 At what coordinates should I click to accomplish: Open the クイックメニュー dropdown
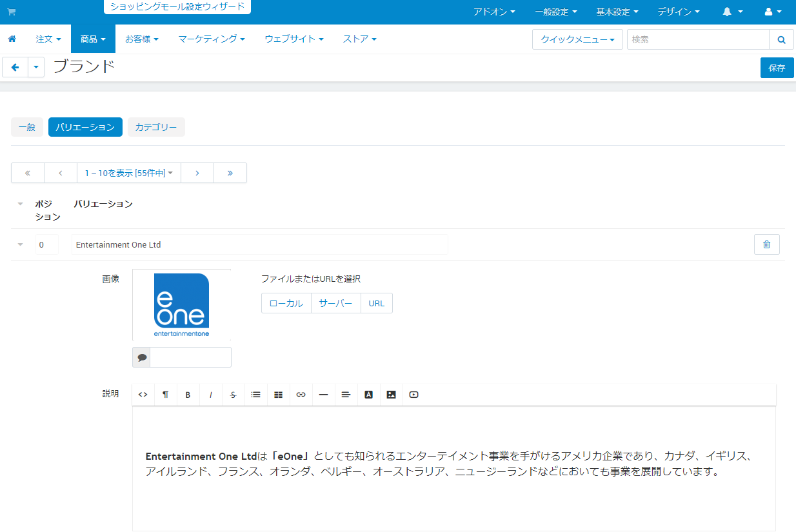click(x=577, y=39)
